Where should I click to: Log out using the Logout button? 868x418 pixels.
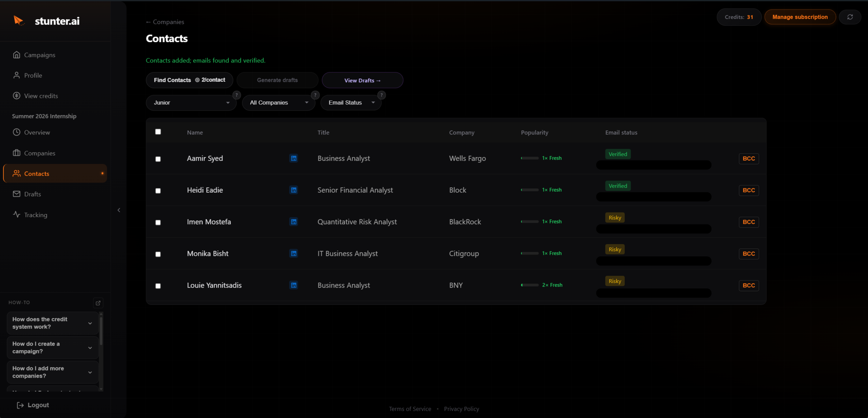click(33, 405)
